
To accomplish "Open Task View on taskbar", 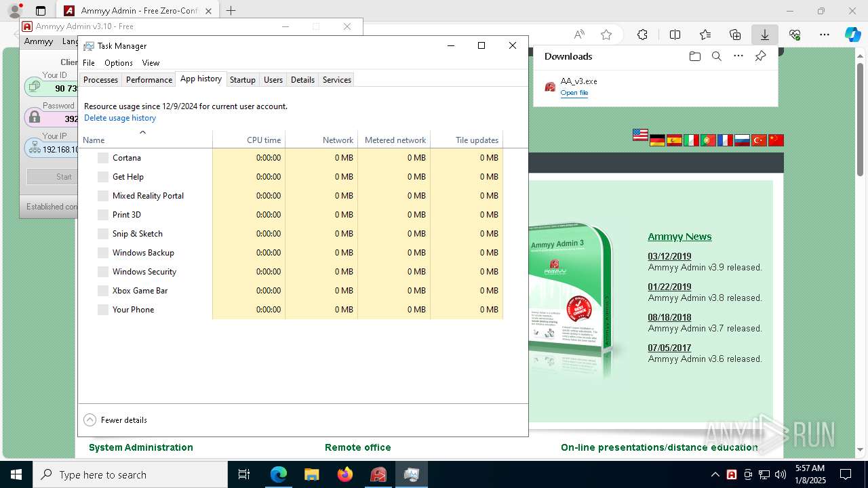I will coord(244,474).
